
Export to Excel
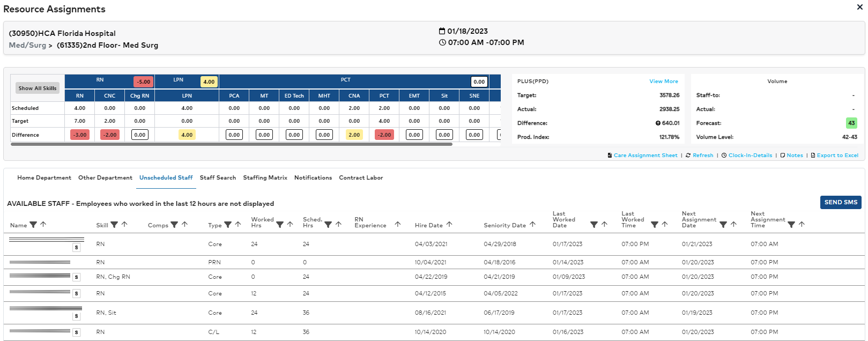837,155
